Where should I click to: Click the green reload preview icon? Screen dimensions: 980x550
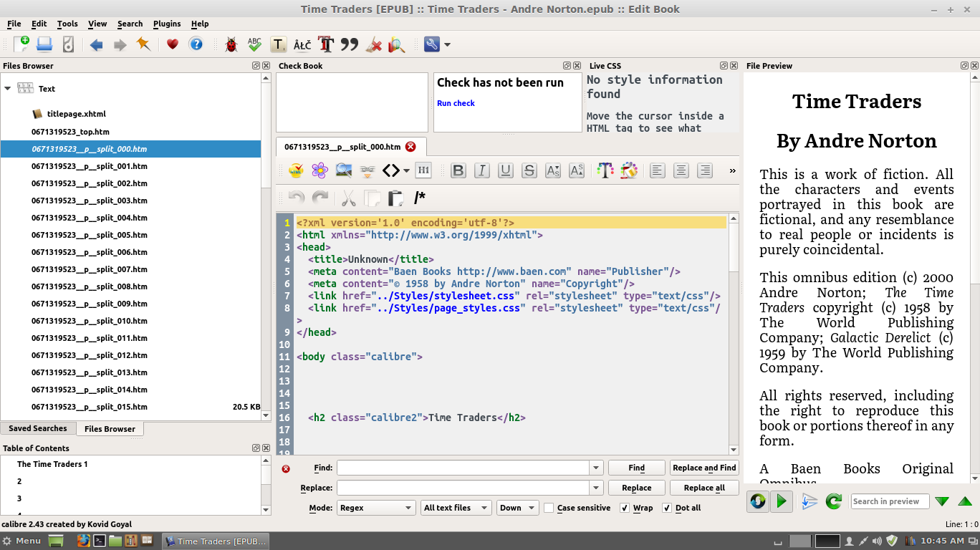[833, 501]
